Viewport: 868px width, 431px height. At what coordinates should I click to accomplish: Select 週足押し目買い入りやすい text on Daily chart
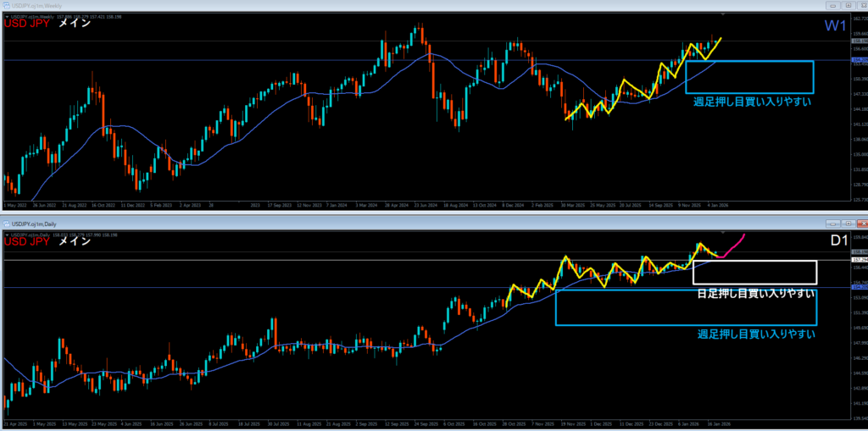[755, 334]
